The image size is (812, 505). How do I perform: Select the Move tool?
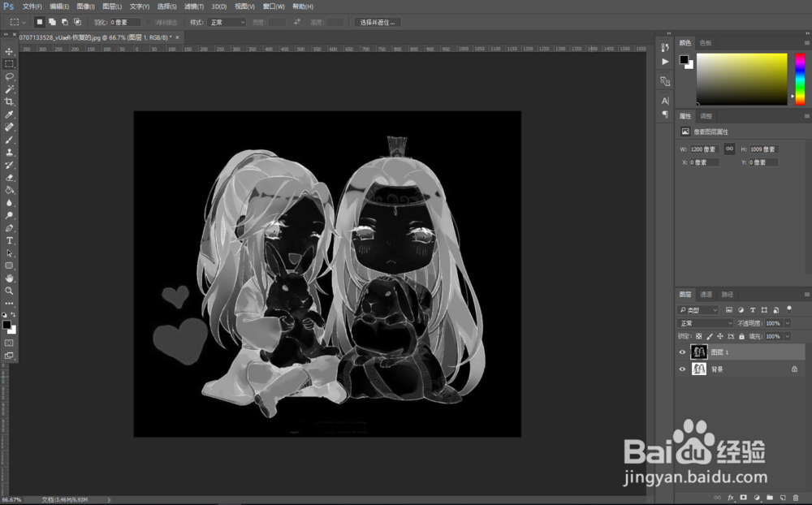pyautogui.click(x=9, y=51)
